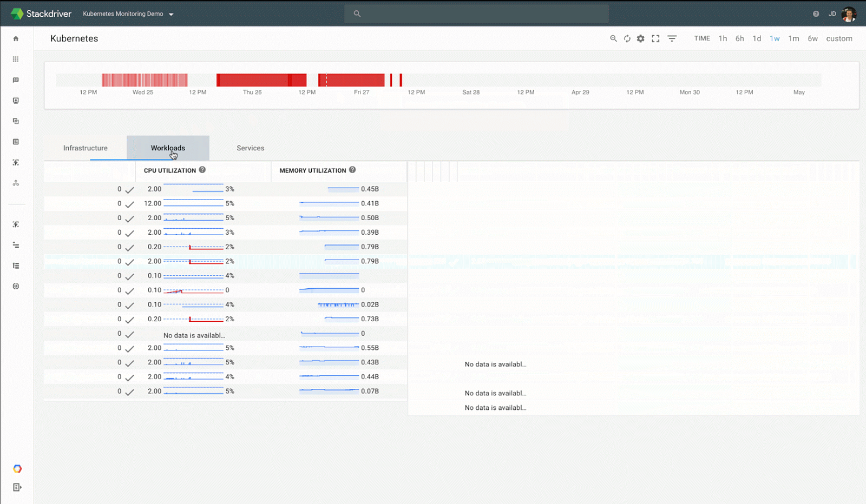866x504 pixels.
Task: Click the 0.43B memory value
Action: 370,362
